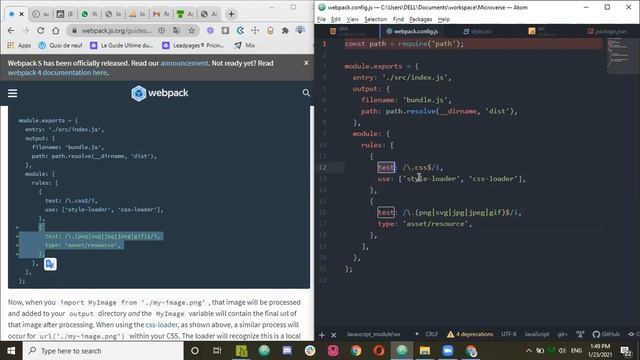This screenshot has height=360, width=640.
Task: Open Discord from the taskbar
Action: coord(287,351)
